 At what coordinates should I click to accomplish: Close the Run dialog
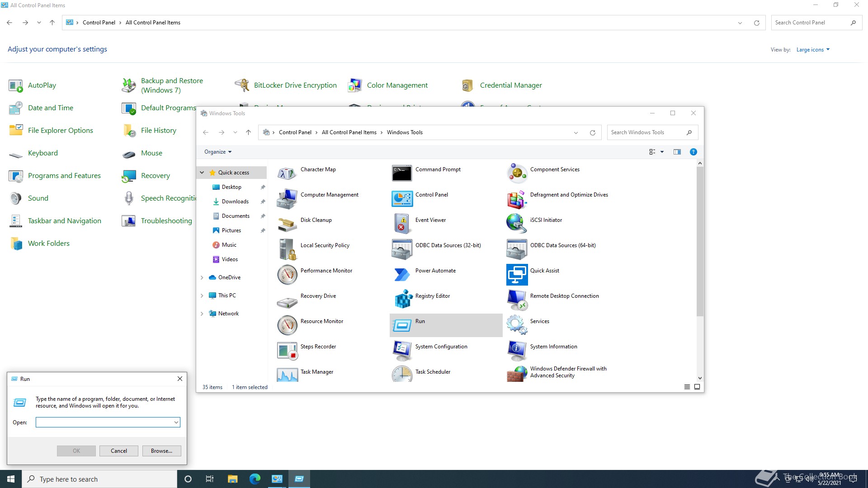coord(180,379)
